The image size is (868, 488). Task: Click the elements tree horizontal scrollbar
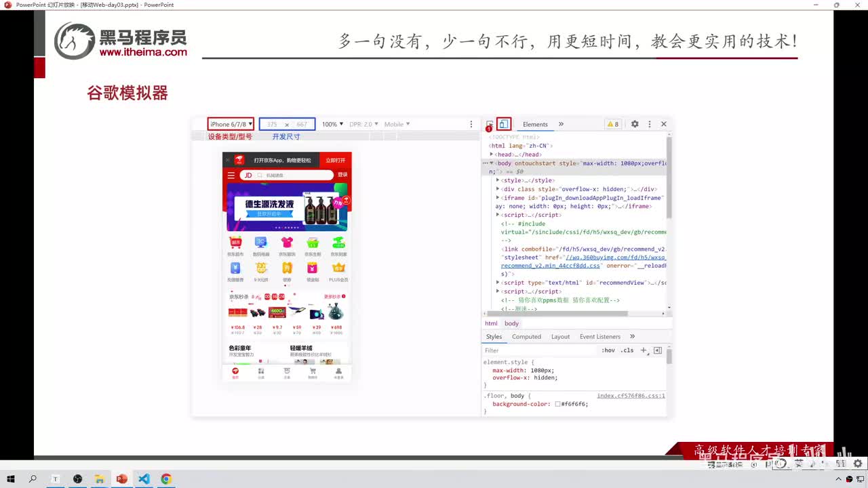556,314
